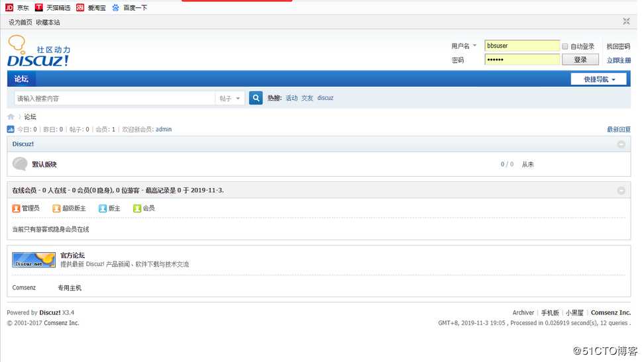Viewport: 644px width, 362px height.
Task: Open the 用户名 login type dropdown
Action: point(464,46)
